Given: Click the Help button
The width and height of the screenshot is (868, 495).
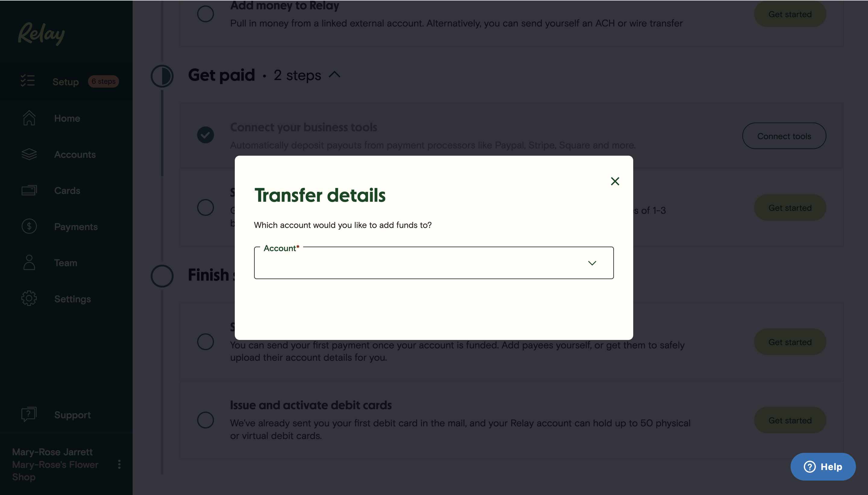Looking at the screenshot, I should (x=823, y=466).
